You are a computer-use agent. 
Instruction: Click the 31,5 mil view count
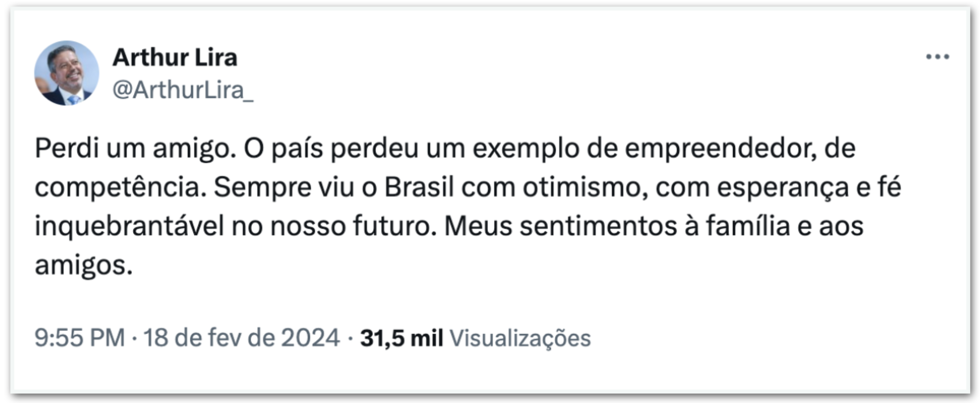pyautogui.click(x=402, y=338)
